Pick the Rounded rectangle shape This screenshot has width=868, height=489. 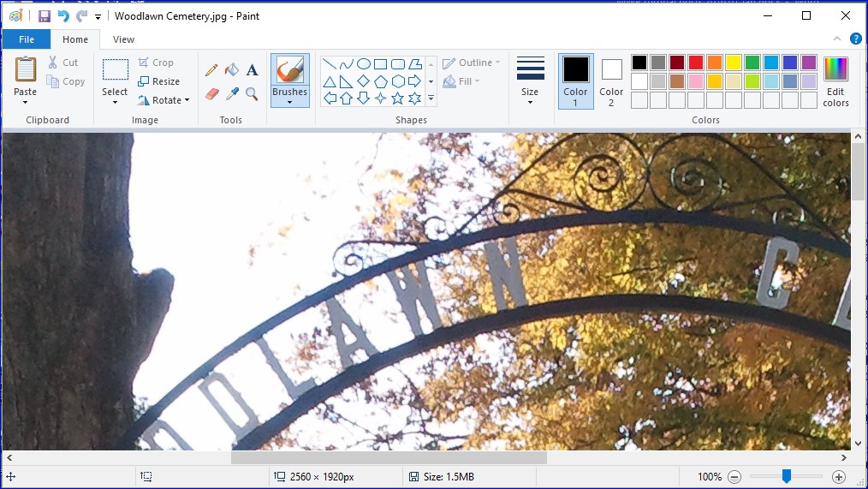pyautogui.click(x=397, y=64)
